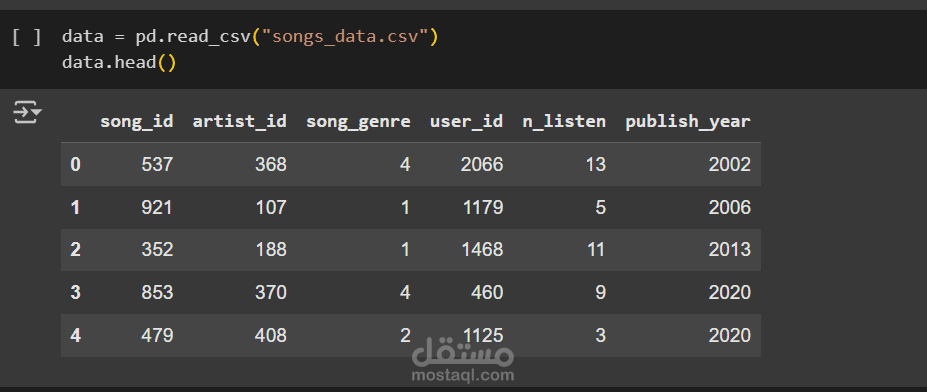Click artist_id value 188
The height and width of the screenshot is (392, 927).
coord(271,250)
